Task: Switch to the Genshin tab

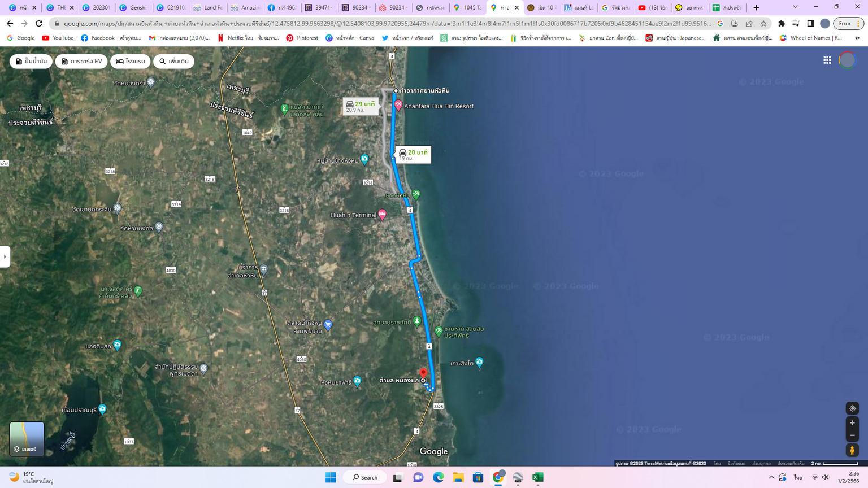Action: [134, 8]
